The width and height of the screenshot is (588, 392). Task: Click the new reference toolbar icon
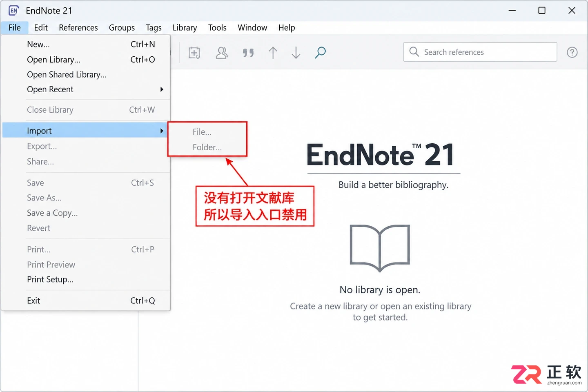click(x=194, y=53)
